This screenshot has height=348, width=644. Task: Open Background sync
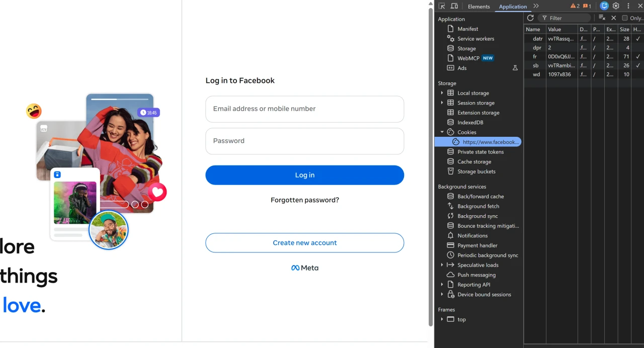(477, 216)
